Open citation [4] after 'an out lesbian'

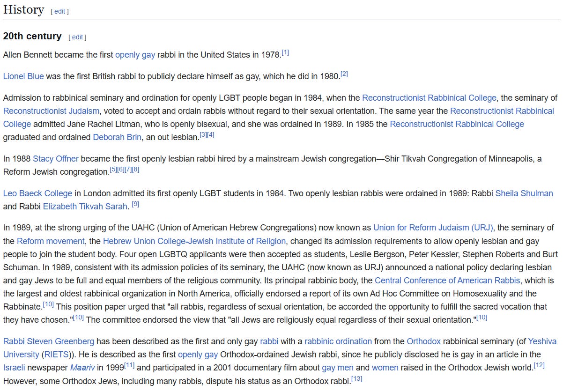point(211,135)
